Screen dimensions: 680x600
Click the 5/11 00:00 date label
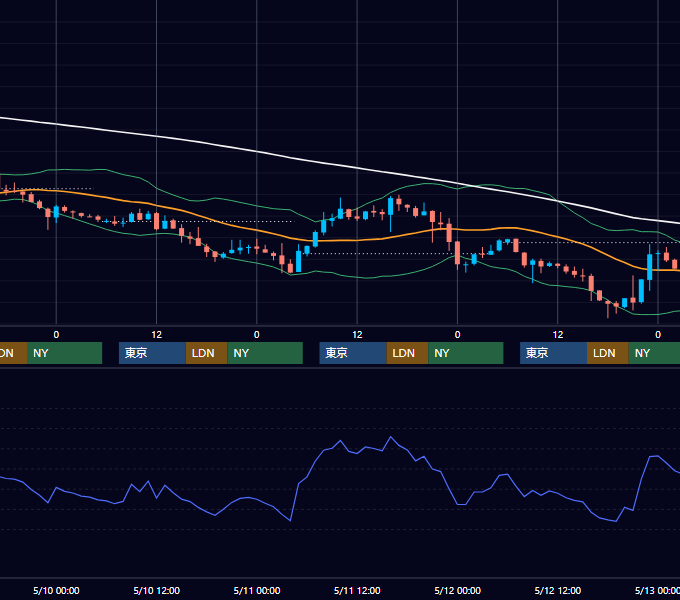tap(257, 590)
